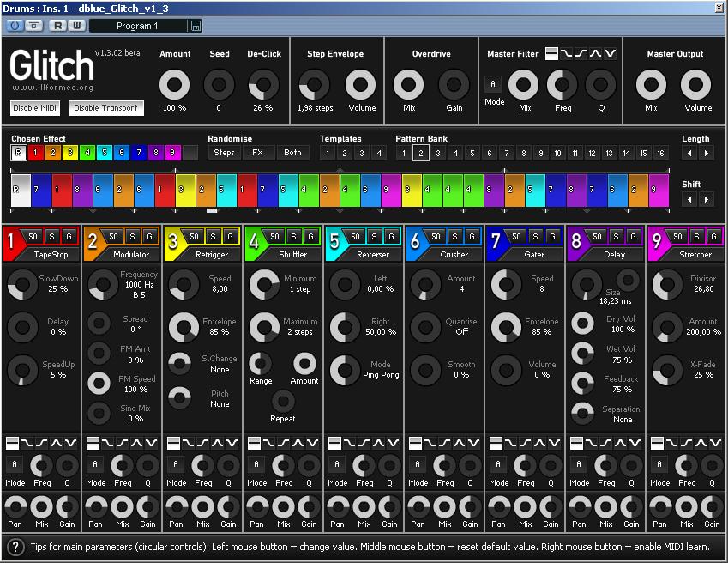The height and width of the screenshot is (563, 728).
Task: Toggle the W automation write button
Action: (x=77, y=26)
